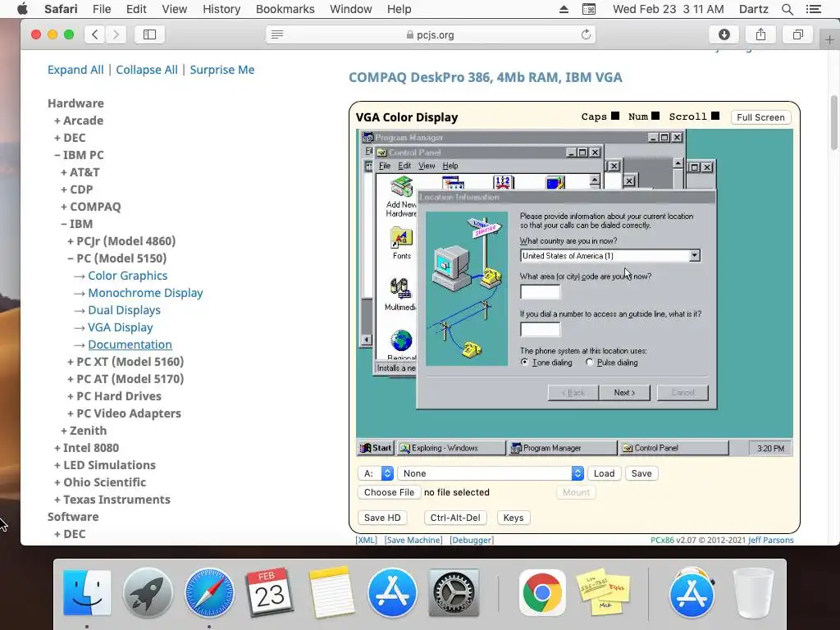Click the Surprise Me link

(x=221, y=70)
